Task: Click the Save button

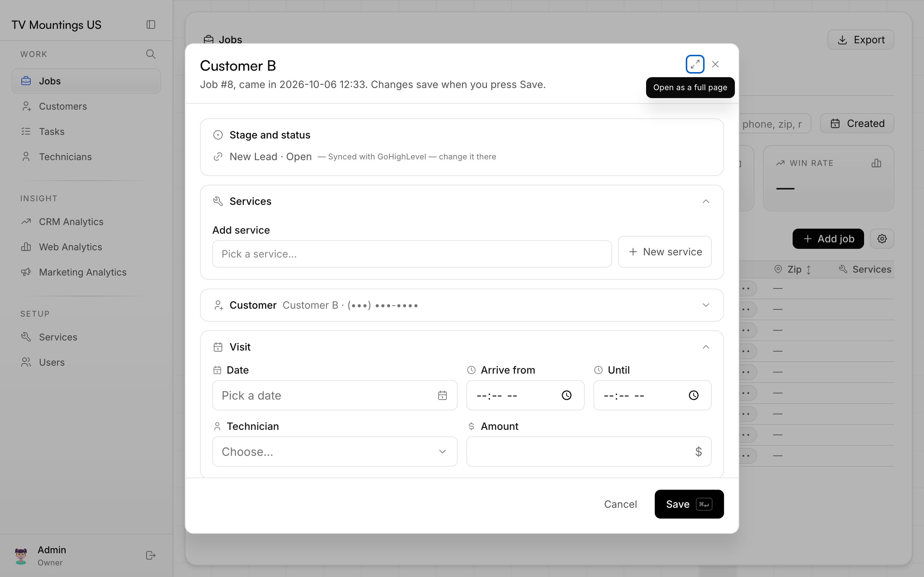Action: (x=689, y=504)
